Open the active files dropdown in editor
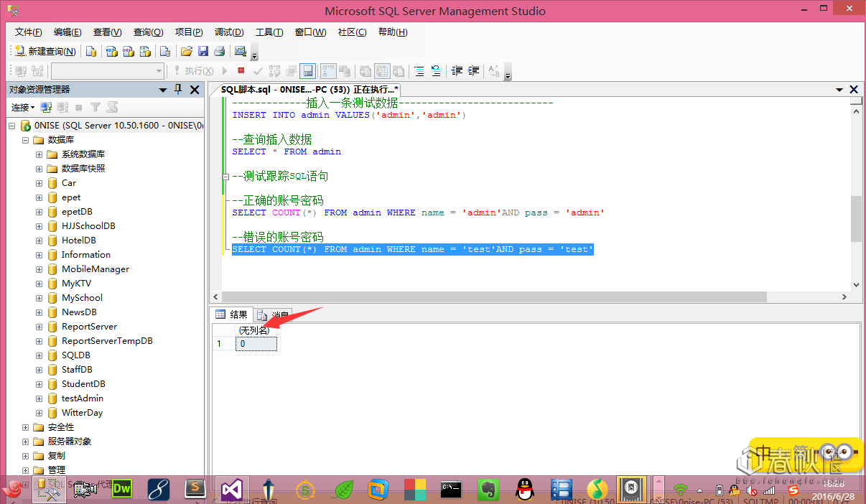 839,90
